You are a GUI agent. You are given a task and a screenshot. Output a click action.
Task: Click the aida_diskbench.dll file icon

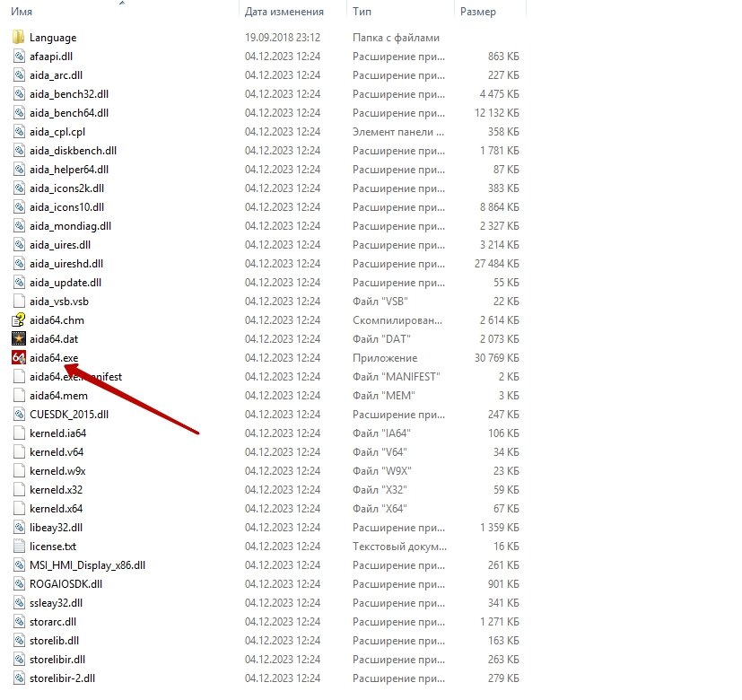(x=19, y=151)
